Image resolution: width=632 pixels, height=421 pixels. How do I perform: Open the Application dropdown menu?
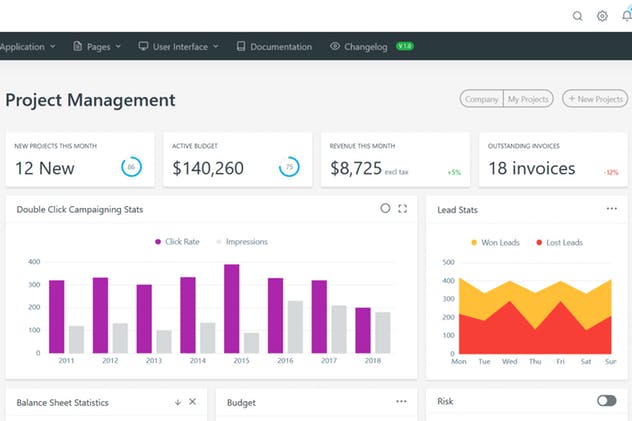(x=28, y=46)
